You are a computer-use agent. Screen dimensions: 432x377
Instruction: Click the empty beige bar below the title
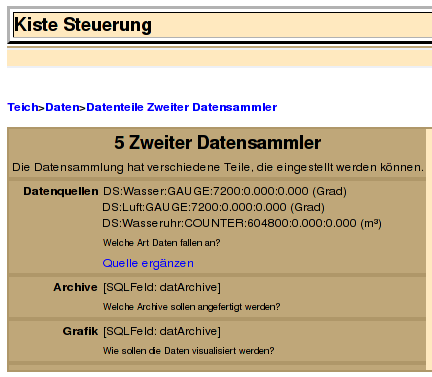point(219,58)
